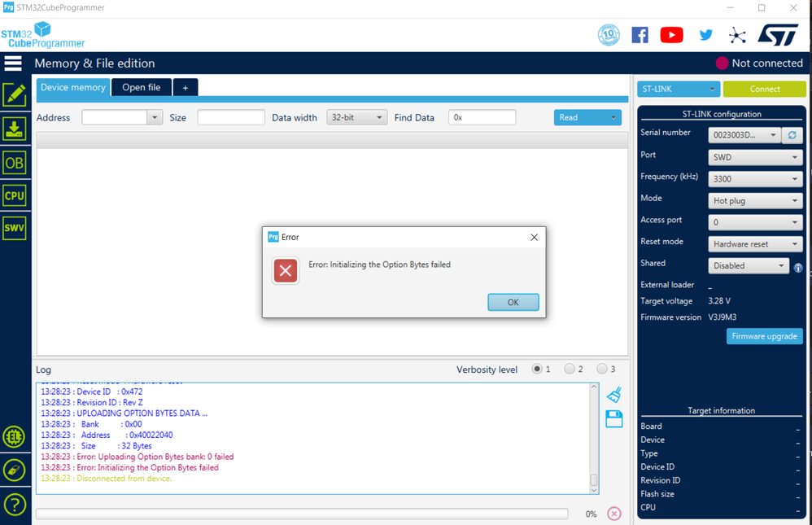The width and height of the screenshot is (812, 525).
Task: Open the Facebook link icon
Action: (x=640, y=35)
